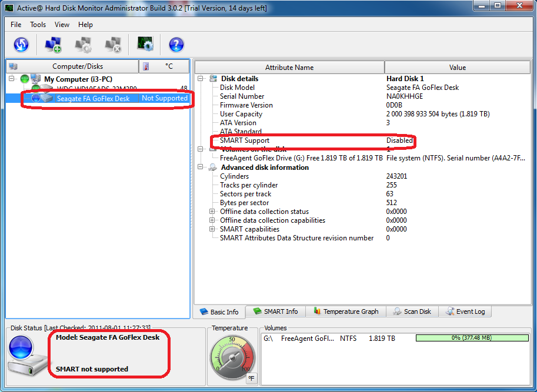Click the blue Help question mark icon
537x392 pixels.
pos(176,45)
